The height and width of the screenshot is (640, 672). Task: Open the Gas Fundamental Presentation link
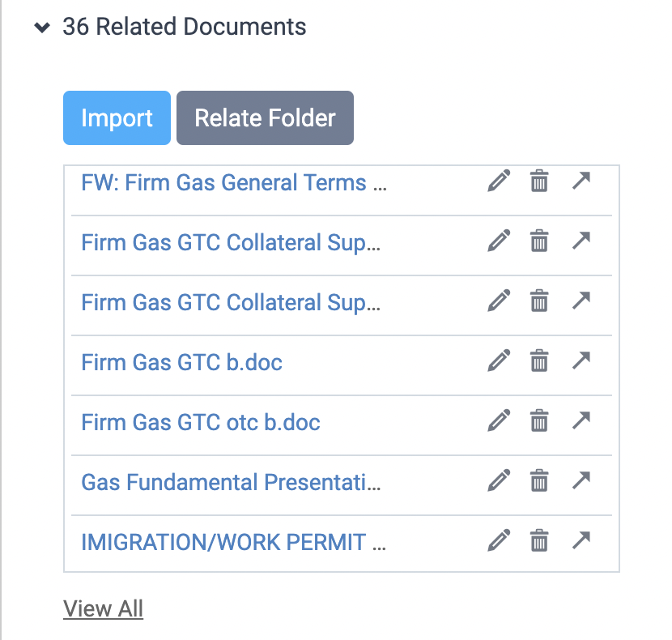tap(231, 482)
